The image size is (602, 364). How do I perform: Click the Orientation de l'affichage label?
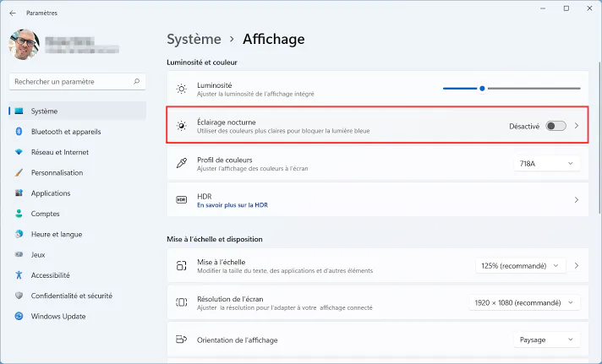[238, 340]
